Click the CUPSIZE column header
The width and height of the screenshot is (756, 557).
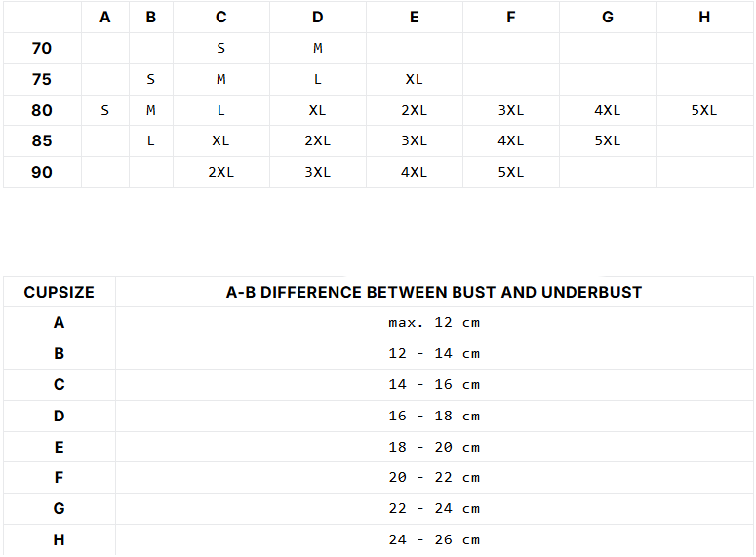click(59, 292)
